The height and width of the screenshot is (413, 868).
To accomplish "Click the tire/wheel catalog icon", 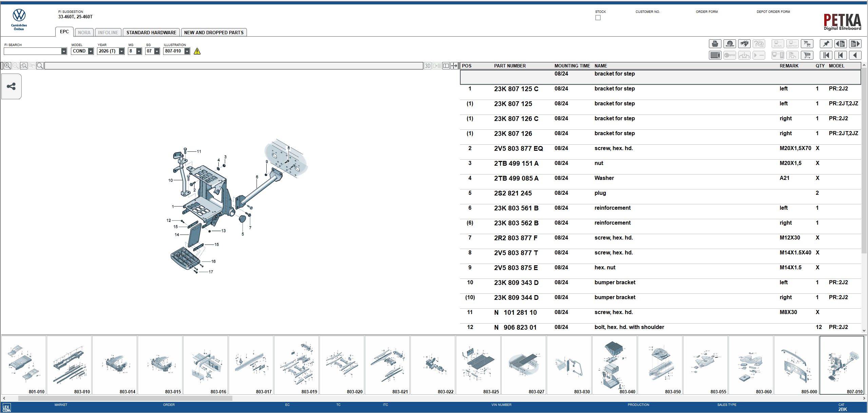I will pyautogui.click(x=730, y=44).
